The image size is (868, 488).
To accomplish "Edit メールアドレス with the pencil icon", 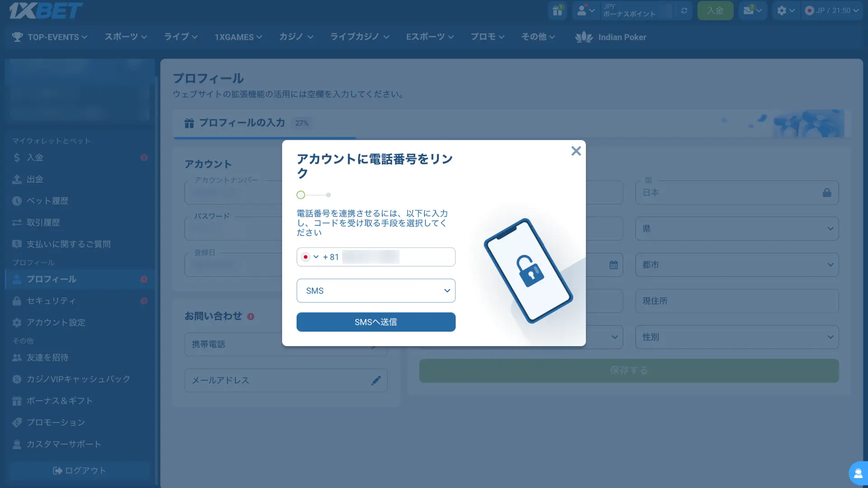I will tap(376, 380).
